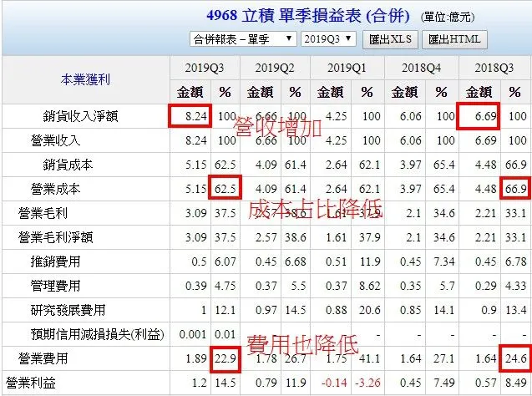Select 營業毛利淨額 2019Q1 percent 37.9
Image resolution: width=532 pixels, height=396 pixels.
[x=370, y=237]
